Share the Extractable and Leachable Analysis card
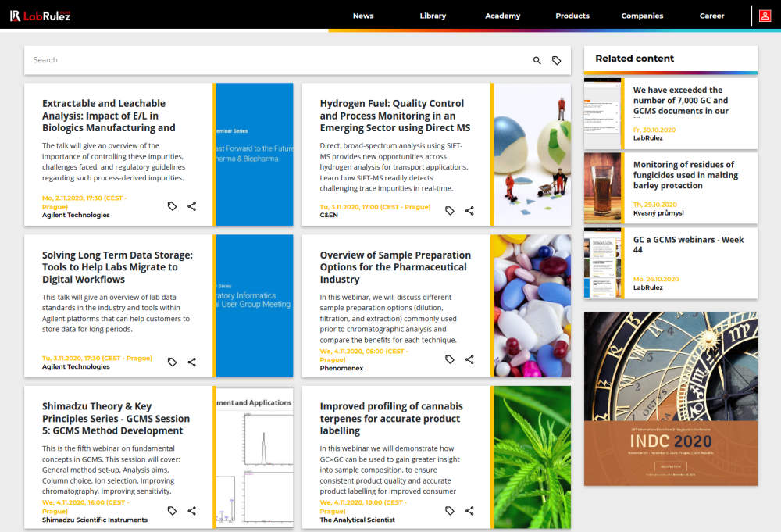 point(192,206)
